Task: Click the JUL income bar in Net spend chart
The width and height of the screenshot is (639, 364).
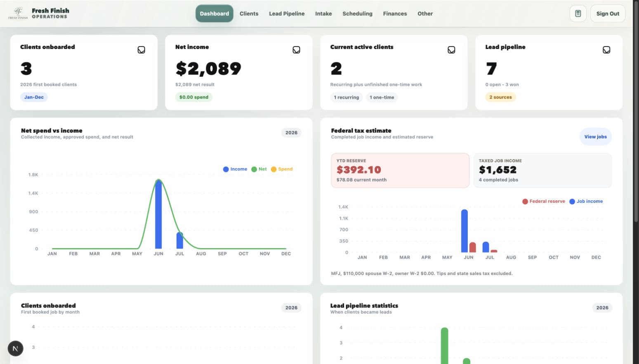Action: tap(179, 240)
